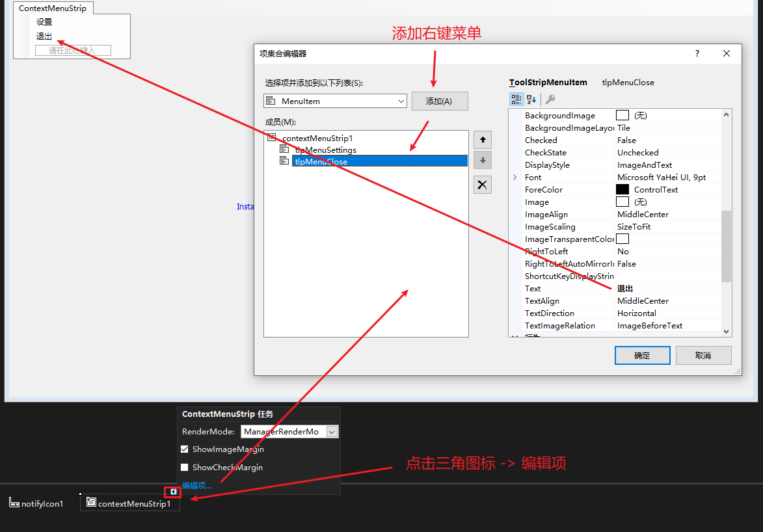Open 编辑项 from the task panel
Screen dimensions: 763x532
pyautogui.click(x=196, y=485)
